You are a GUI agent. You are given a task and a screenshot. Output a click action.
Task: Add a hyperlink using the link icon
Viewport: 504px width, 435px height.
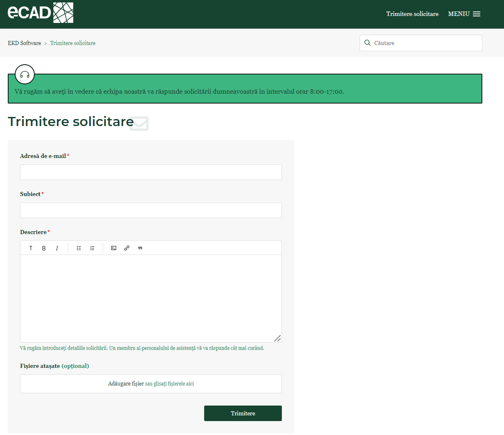(x=127, y=248)
